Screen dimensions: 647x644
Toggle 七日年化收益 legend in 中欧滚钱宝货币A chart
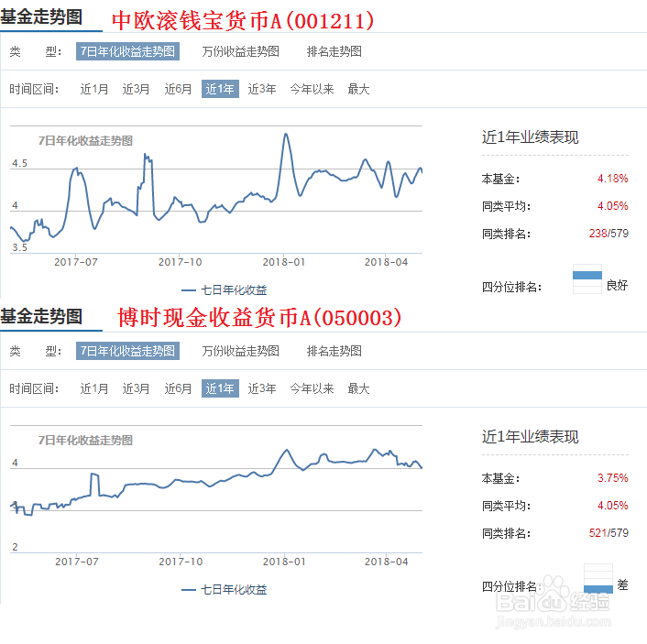pyautogui.click(x=224, y=290)
